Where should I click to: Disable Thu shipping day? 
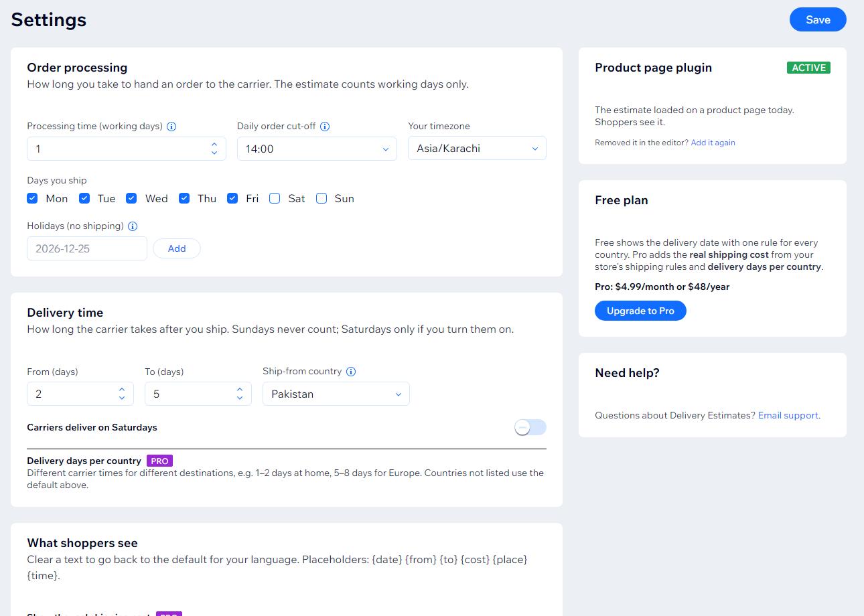click(184, 198)
